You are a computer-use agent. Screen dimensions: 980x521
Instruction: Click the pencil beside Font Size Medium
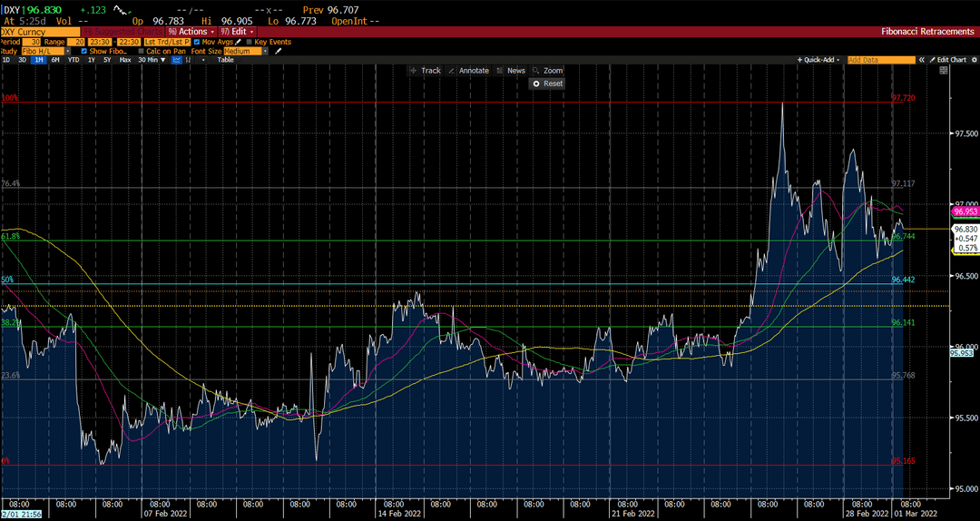[x=279, y=51]
